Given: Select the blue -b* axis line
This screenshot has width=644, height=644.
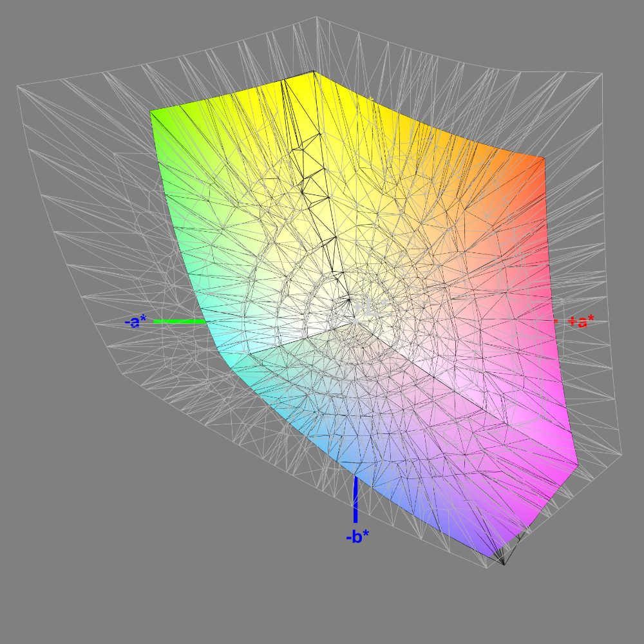Looking at the screenshot, I should point(355,500).
